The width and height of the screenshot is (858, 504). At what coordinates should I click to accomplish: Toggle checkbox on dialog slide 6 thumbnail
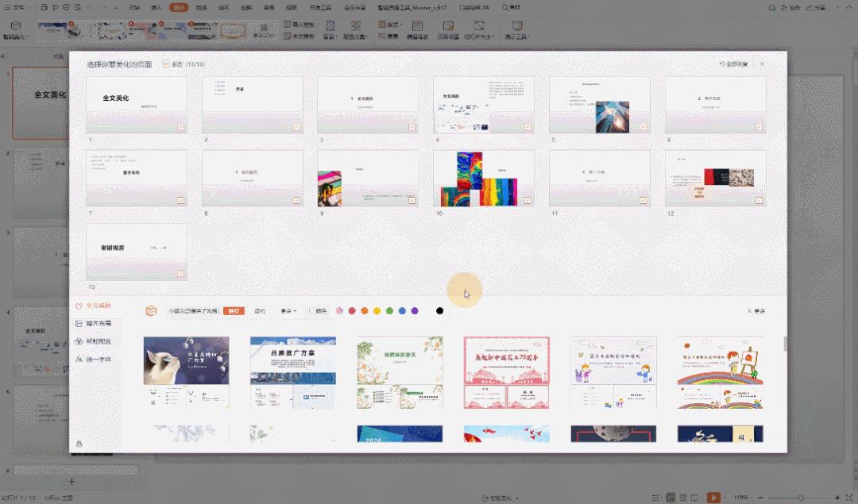(759, 127)
